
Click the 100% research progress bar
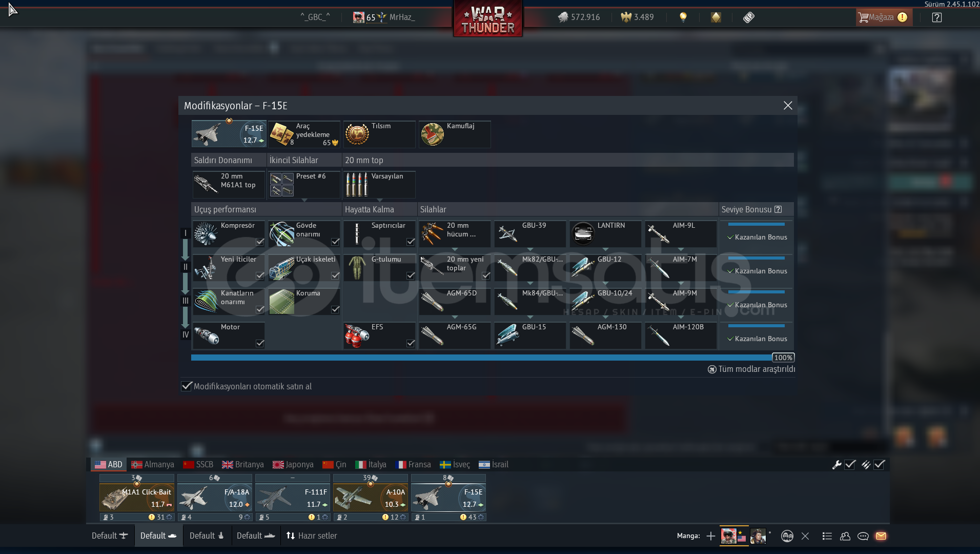tap(493, 358)
